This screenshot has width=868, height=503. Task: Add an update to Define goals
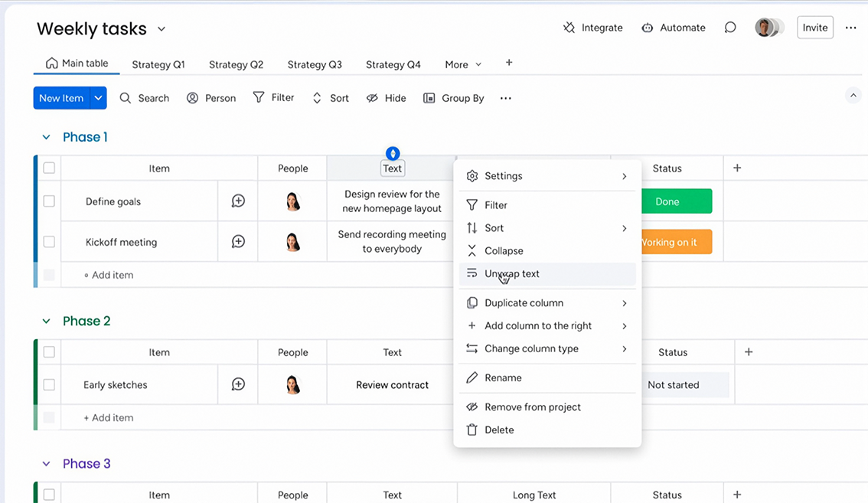click(x=238, y=201)
